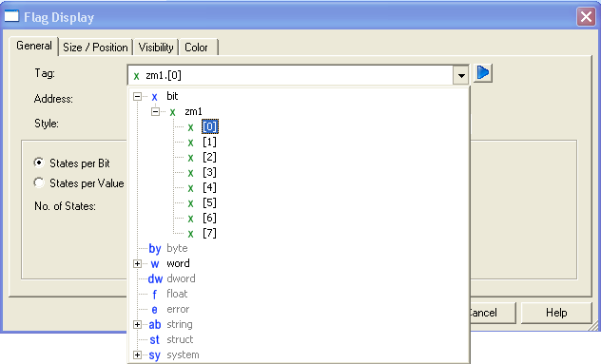601x364 pixels.
Task: Select the 'system' label in tree
Action: 183,354
